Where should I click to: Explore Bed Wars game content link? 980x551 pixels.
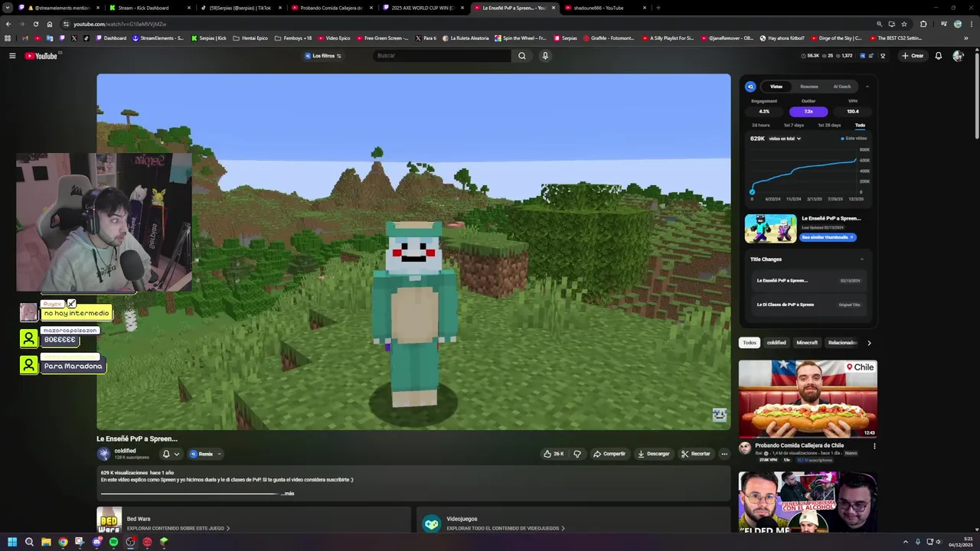point(178,528)
